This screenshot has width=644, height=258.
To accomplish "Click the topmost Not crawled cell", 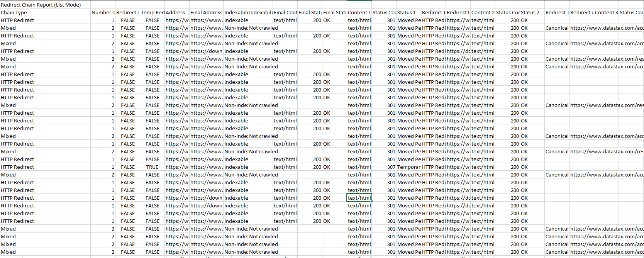I will 263,28.
